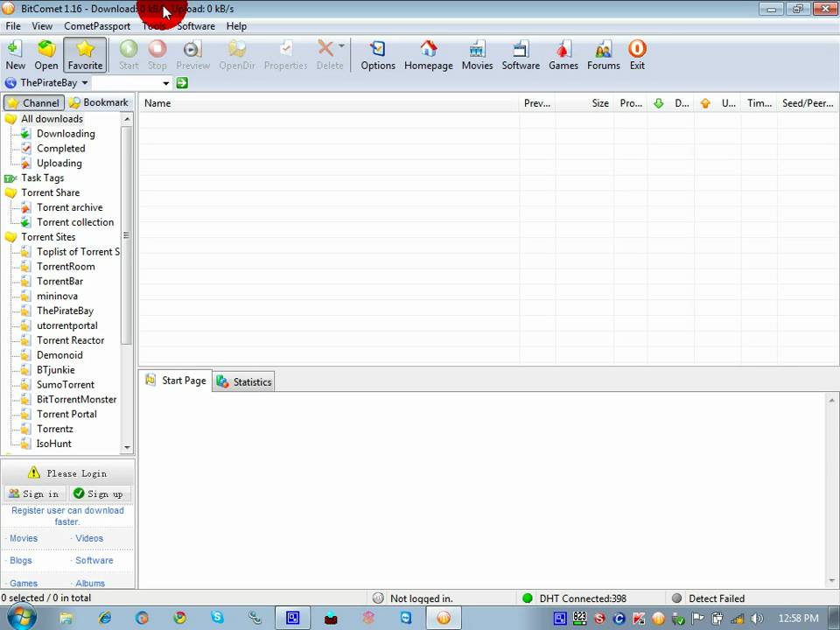
Task: Open the Software toolbar icon
Action: pos(521,55)
